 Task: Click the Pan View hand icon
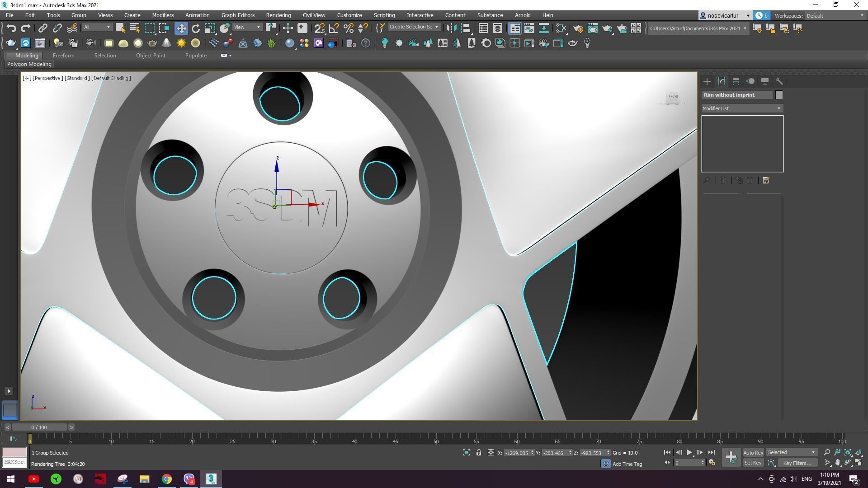[x=837, y=463]
